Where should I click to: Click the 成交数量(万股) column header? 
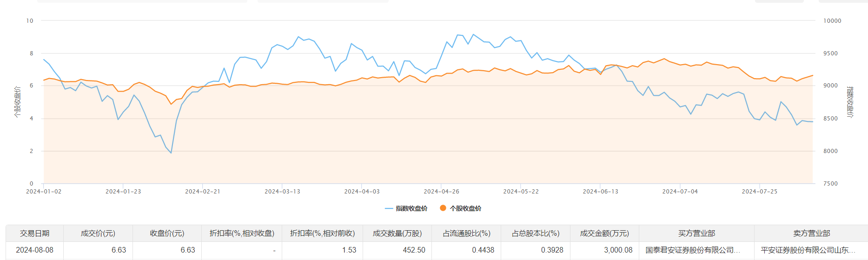point(397,233)
